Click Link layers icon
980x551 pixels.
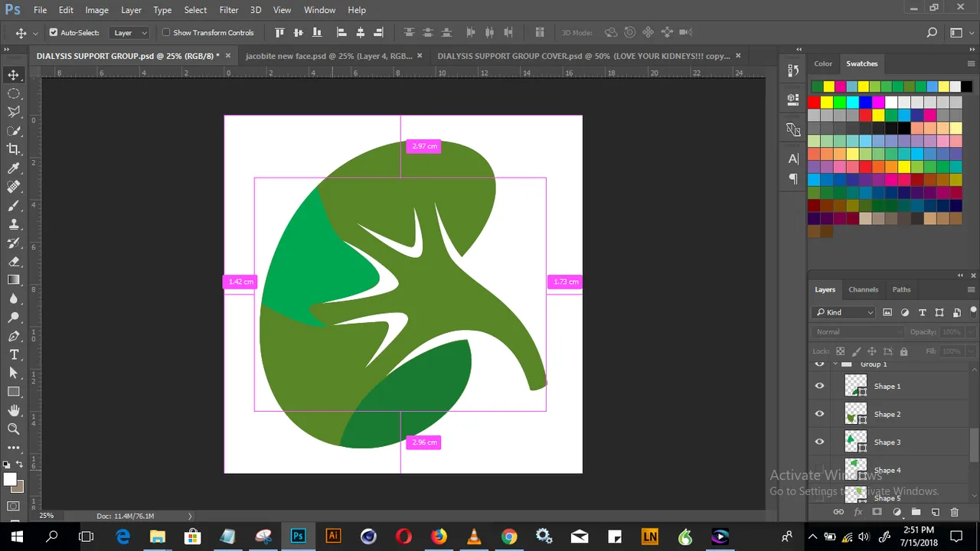click(x=838, y=512)
